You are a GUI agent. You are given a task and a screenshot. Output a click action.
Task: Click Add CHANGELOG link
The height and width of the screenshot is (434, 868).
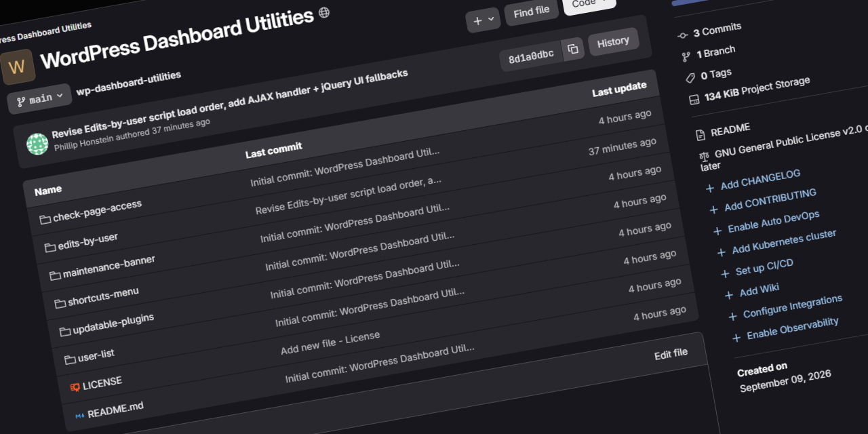click(760, 179)
